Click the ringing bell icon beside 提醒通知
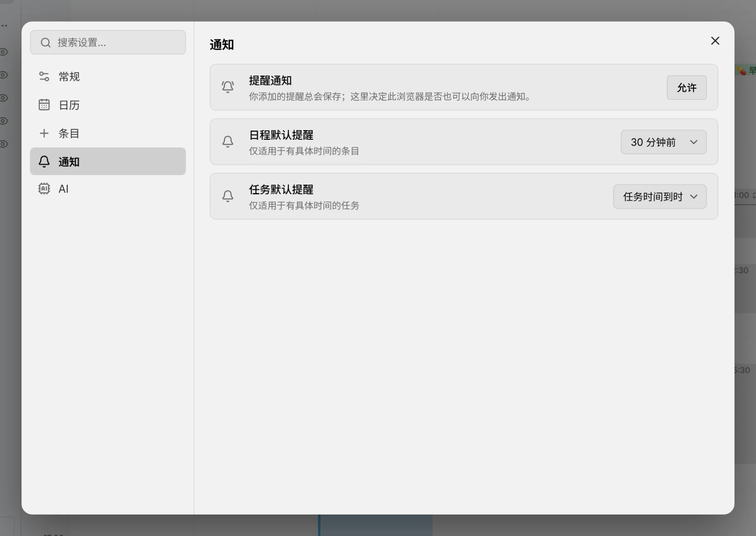This screenshot has height=536, width=756. click(x=228, y=87)
